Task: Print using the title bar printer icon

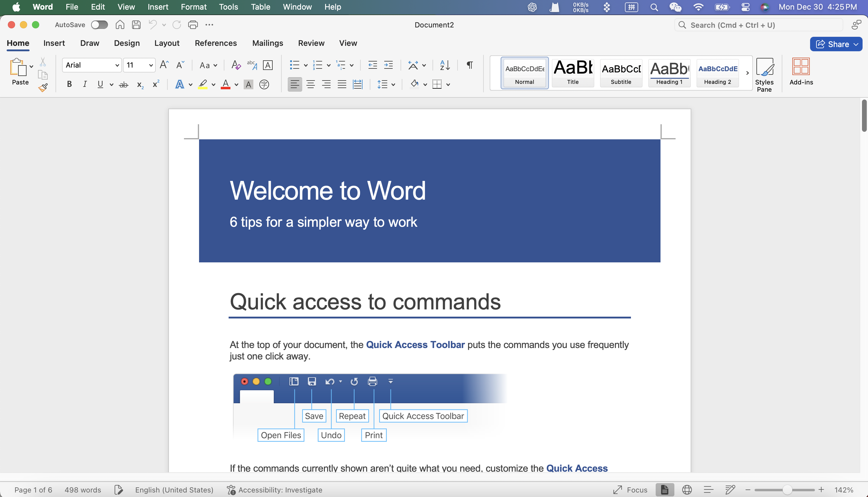Action: (193, 24)
